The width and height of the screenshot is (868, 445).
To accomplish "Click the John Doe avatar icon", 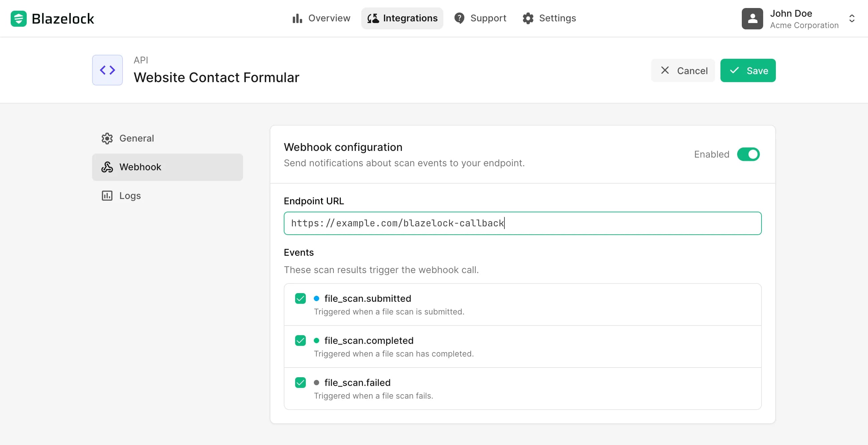I will (752, 18).
